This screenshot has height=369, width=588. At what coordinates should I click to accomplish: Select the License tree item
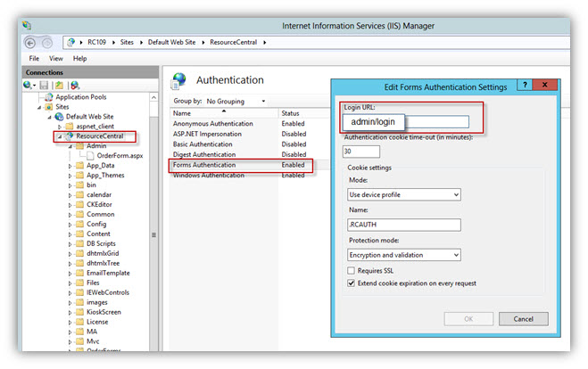97,322
